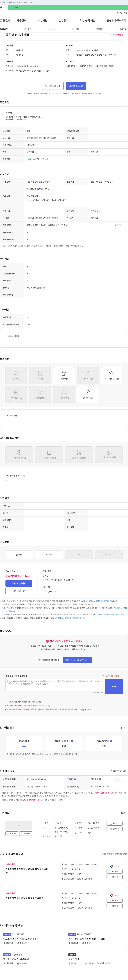
Task: Click the 열람제한 button
Action: coord(25,834)
